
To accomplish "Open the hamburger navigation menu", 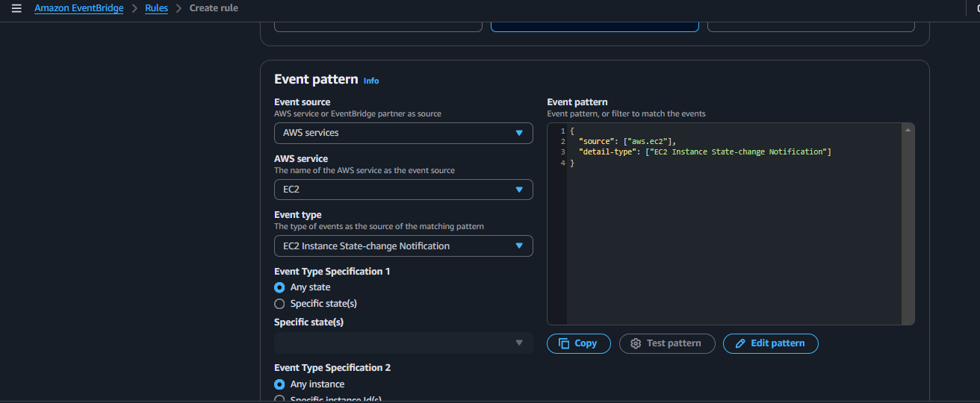I will click(x=16, y=9).
